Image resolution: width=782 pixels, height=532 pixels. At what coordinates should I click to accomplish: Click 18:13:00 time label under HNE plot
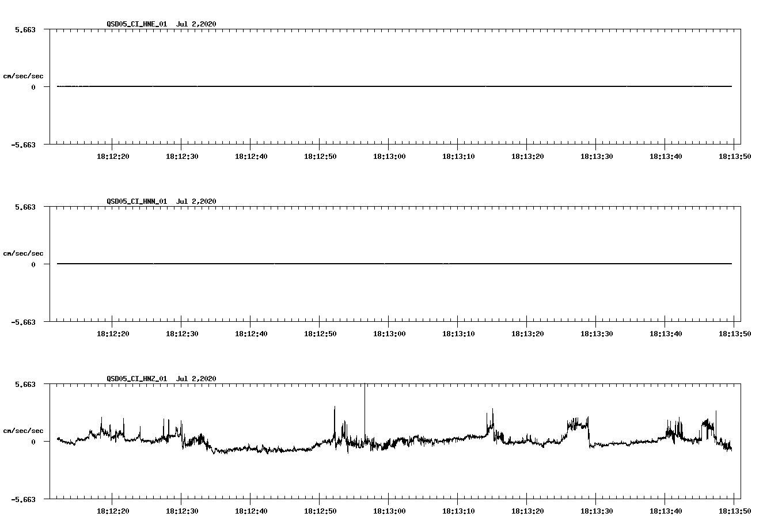coord(389,156)
